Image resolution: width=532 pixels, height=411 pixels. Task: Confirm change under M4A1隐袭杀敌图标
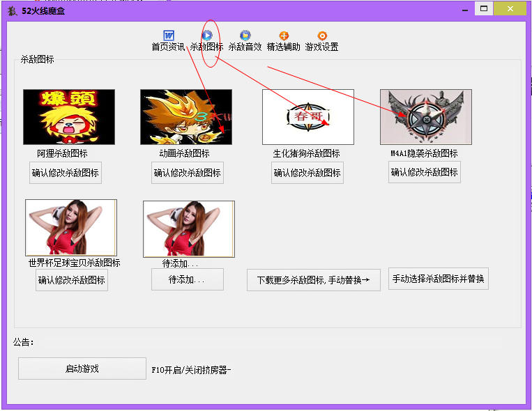pyautogui.click(x=425, y=172)
